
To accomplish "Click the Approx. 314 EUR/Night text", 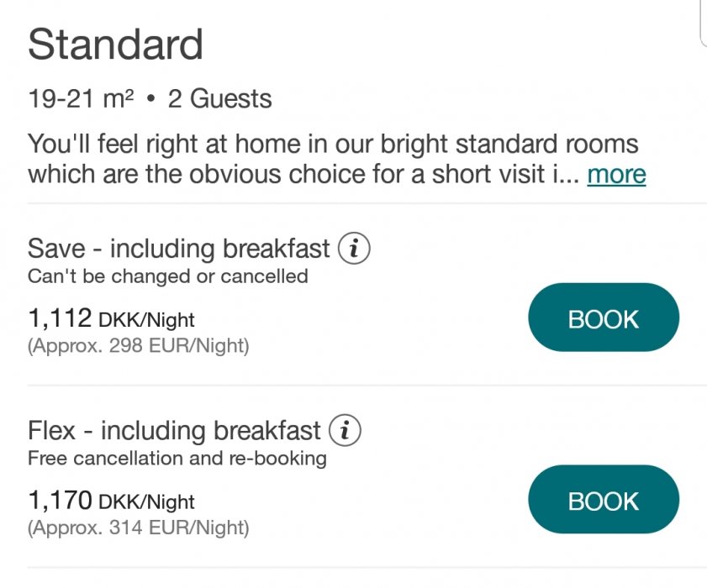I will pos(139,528).
